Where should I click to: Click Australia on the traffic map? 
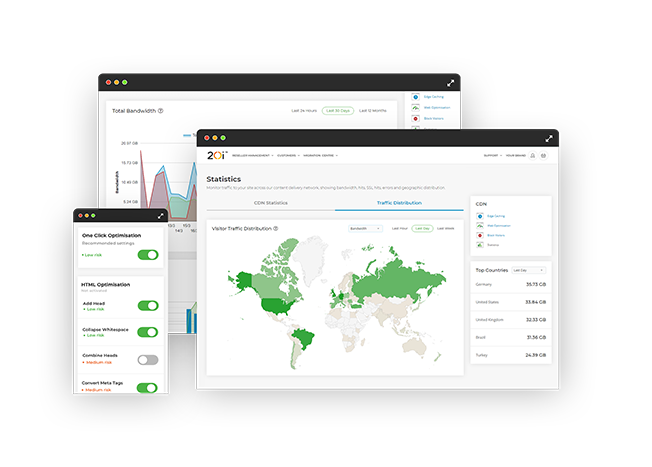point(414,346)
